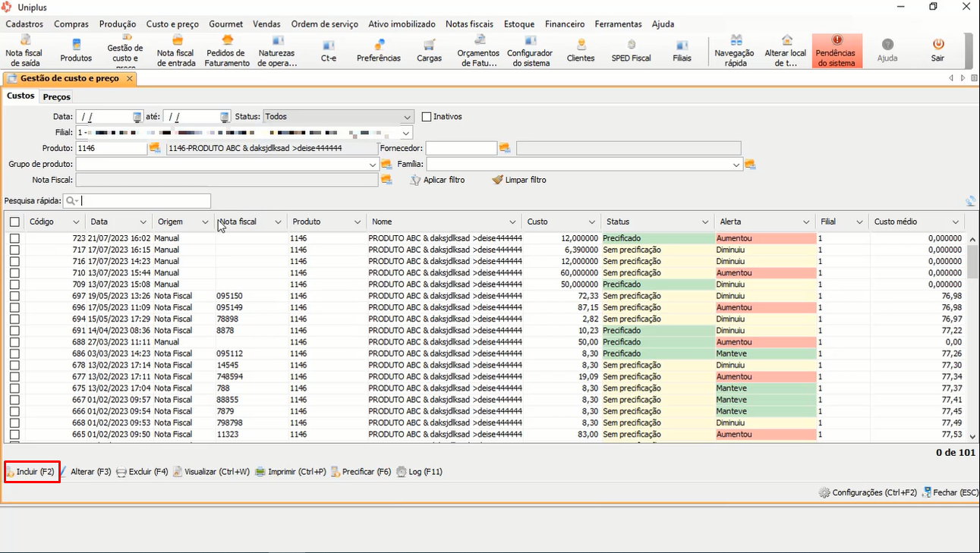Expand the Status Todos dropdown
The image size is (980, 553).
(408, 117)
